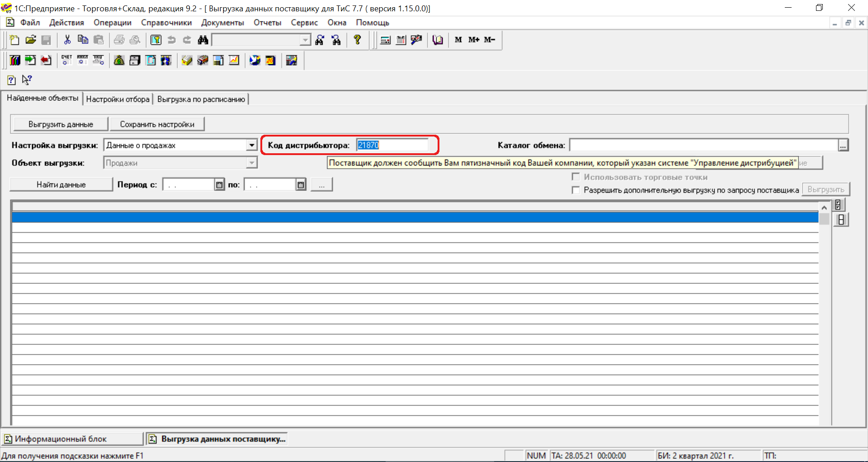The height and width of the screenshot is (462, 868).
Task: Open the Действия menu
Action: tap(66, 23)
